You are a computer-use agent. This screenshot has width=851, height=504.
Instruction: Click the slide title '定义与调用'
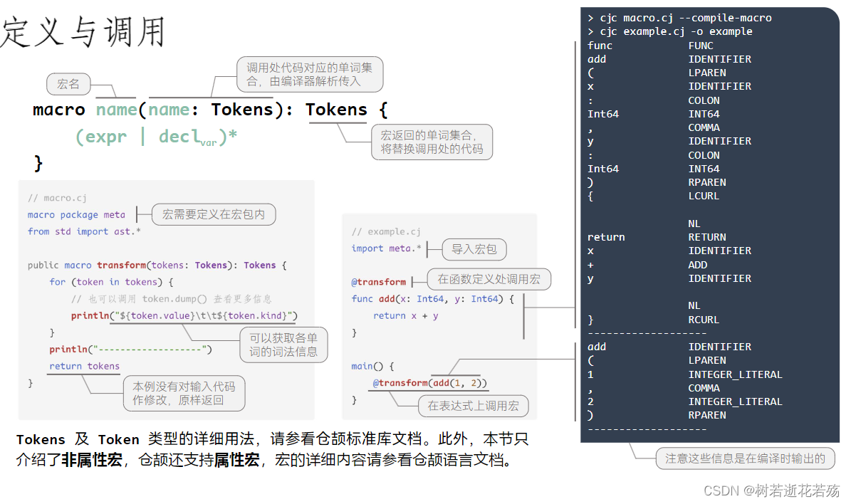click(x=83, y=31)
